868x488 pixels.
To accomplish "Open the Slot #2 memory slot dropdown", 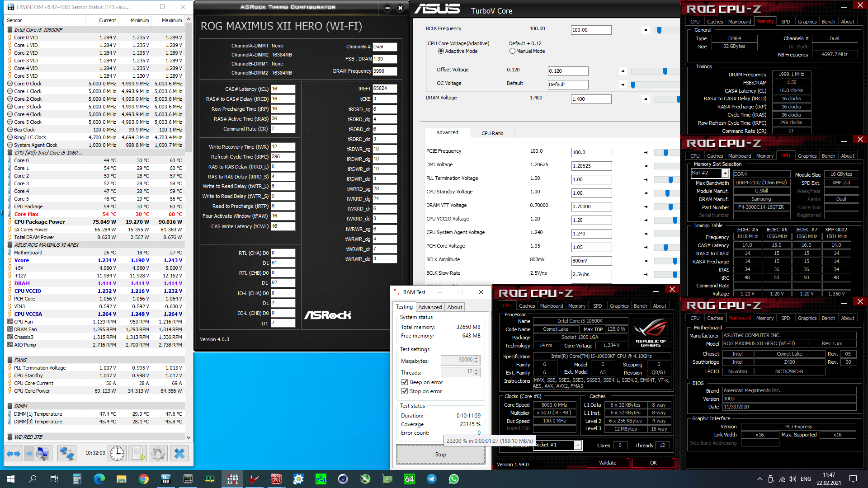I will [725, 173].
